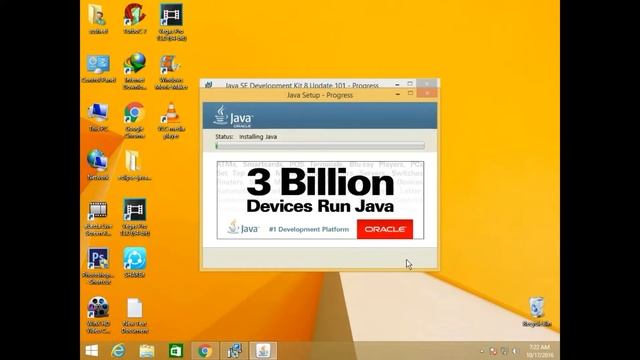The height and width of the screenshot is (360, 640).
Task: Switch to Java Setup taskbar icon
Action: point(263,351)
